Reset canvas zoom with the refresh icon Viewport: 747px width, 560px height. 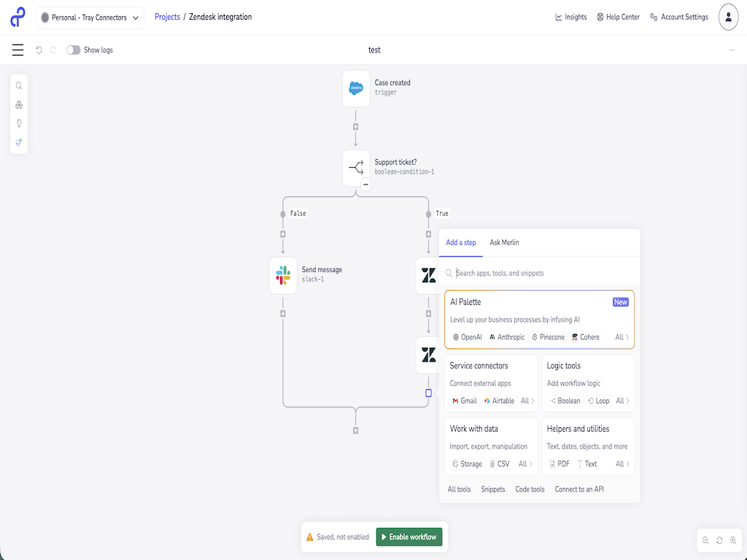point(719,540)
